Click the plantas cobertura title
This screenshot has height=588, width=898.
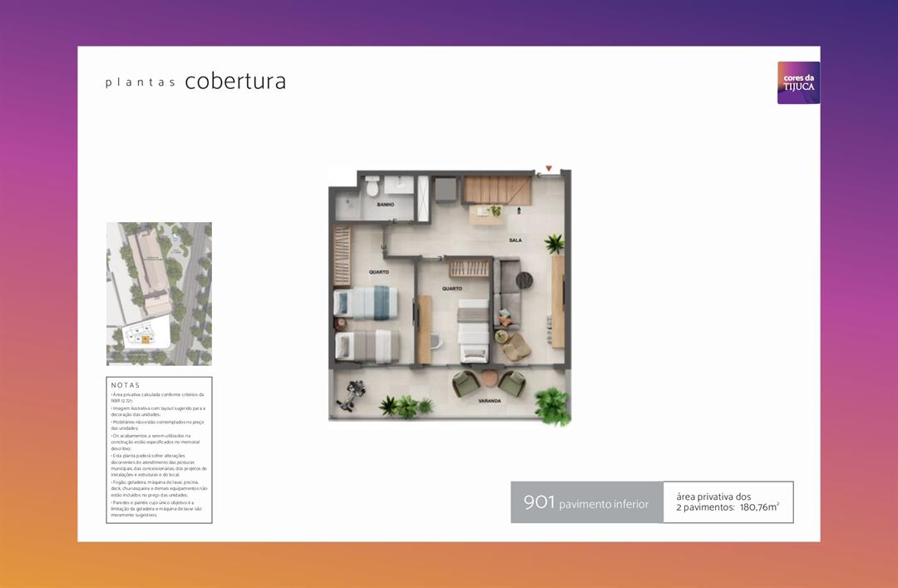196,82
